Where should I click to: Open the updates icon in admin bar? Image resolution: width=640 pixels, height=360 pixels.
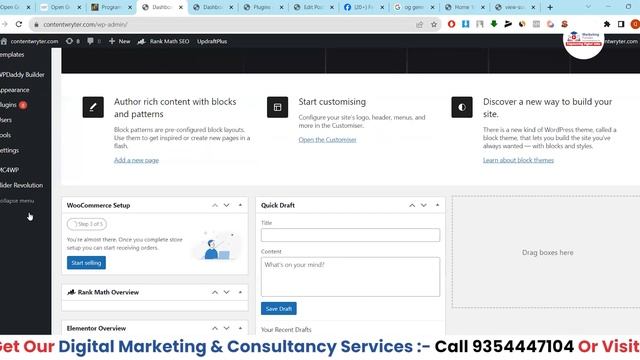click(x=72, y=41)
